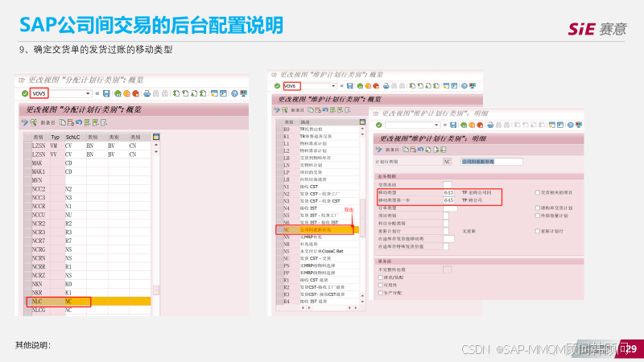Click green Enter checkmark in VOV6 window
This screenshot has width=644, height=362.
(277, 86)
